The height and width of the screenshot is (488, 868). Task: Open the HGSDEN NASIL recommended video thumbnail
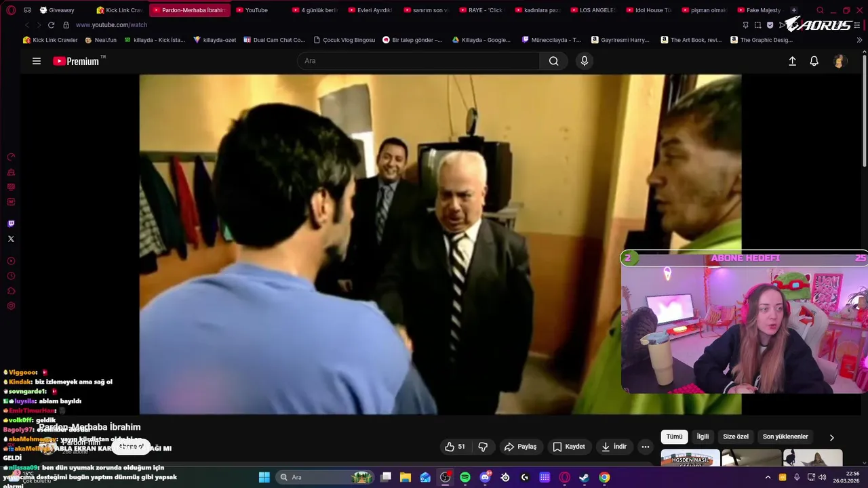coord(690,458)
